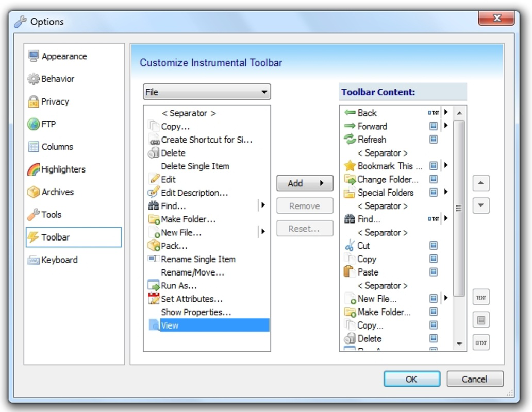Image resolution: width=532 pixels, height=412 pixels.
Task: Select the green Back arrow icon
Action: (349, 113)
